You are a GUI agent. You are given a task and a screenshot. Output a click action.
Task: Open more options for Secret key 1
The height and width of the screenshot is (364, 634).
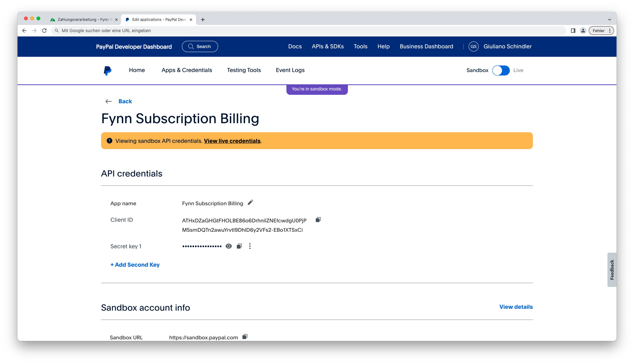pos(250,246)
